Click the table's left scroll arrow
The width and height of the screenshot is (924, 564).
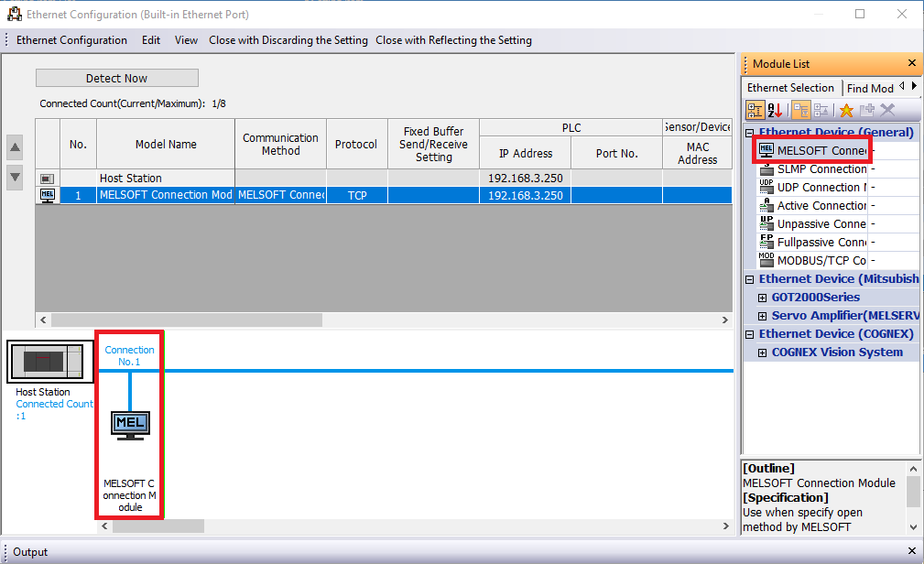pos(43,320)
